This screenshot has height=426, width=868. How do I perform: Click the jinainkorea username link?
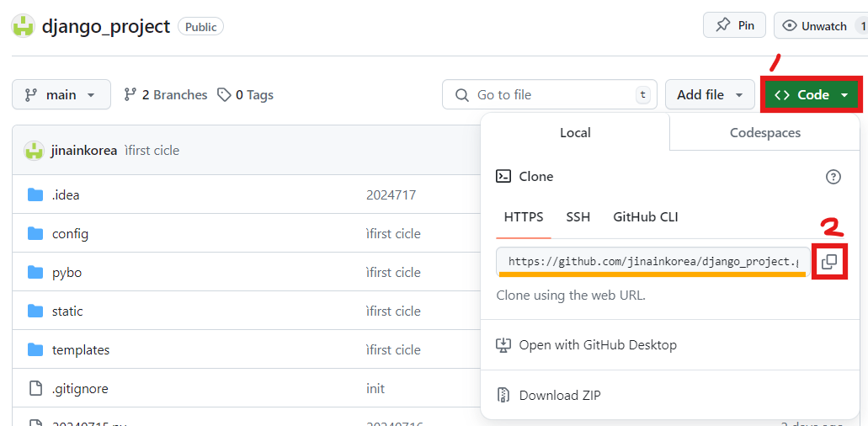coord(83,151)
